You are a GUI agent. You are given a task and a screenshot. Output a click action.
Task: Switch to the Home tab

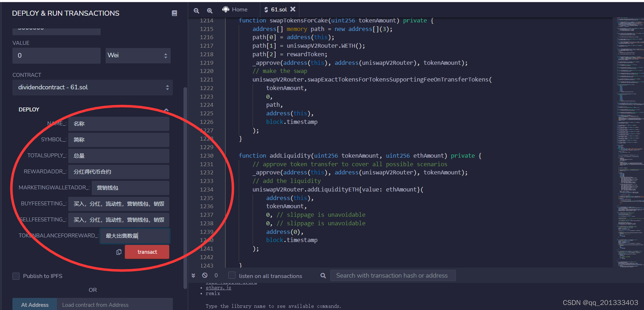pos(235,10)
